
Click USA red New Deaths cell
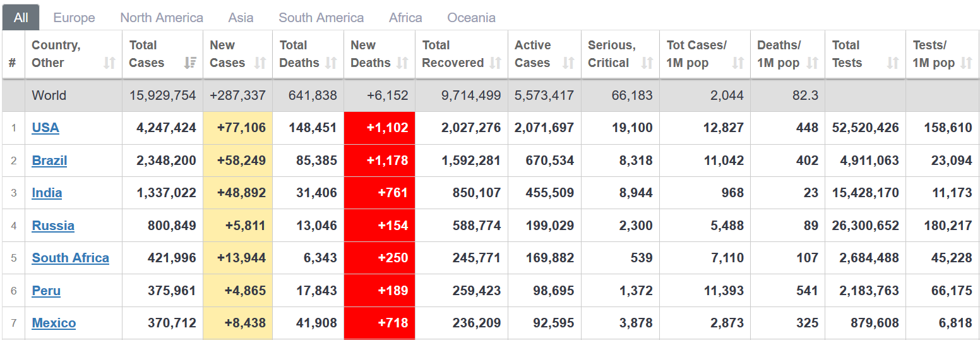tap(379, 128)
